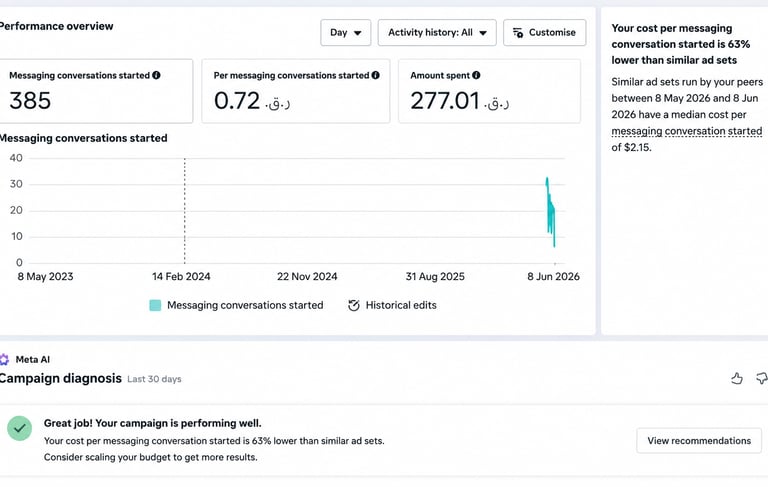Click the cost 63% lower insight heading

[x=681, y=44]
